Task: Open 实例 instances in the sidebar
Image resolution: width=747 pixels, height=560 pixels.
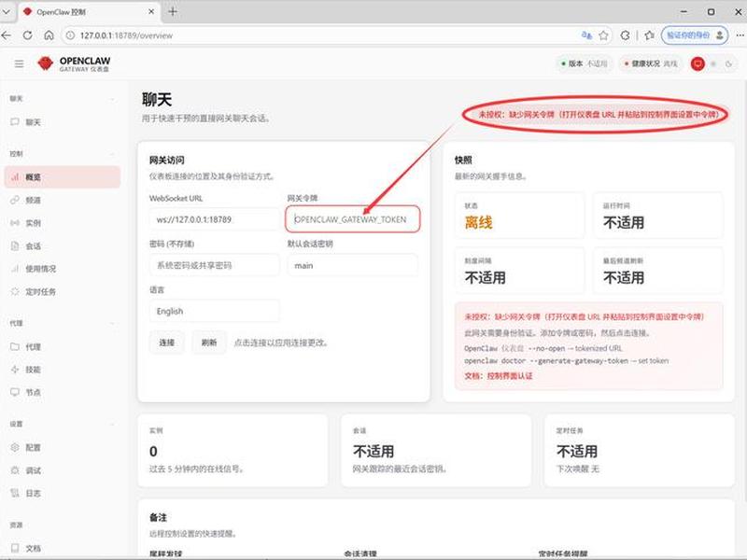Action: (62, 223)
